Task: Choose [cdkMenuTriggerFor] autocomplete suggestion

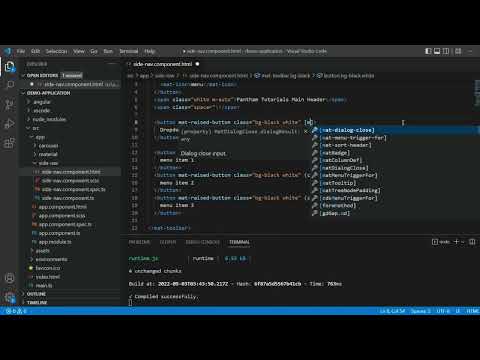Action: pyautogui.click(x=349, y=198)
